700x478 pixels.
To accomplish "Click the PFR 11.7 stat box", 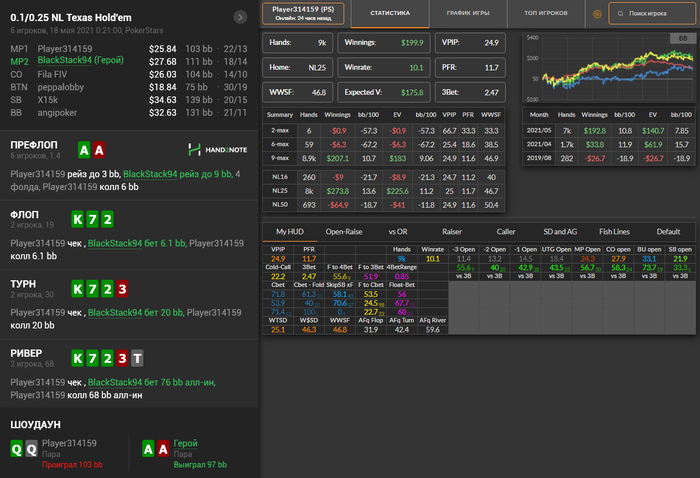I will click(x=470, y=68).
